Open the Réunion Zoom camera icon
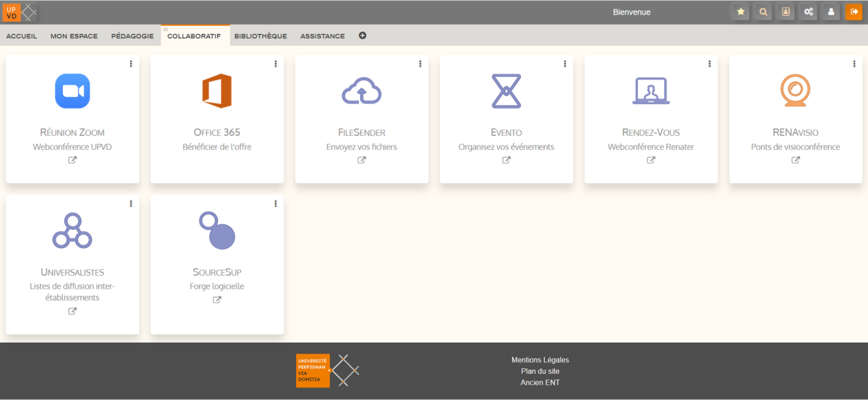 click(72, 91)
